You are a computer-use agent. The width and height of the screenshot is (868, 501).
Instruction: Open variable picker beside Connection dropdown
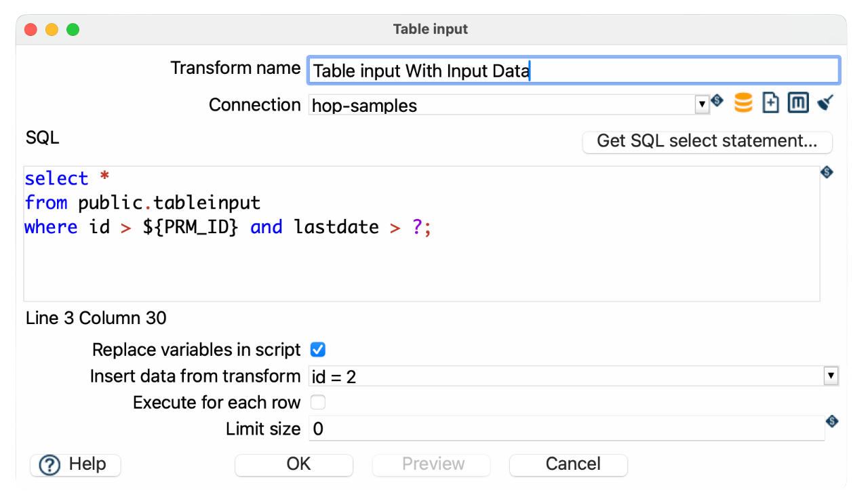click(x=717, y=101)
